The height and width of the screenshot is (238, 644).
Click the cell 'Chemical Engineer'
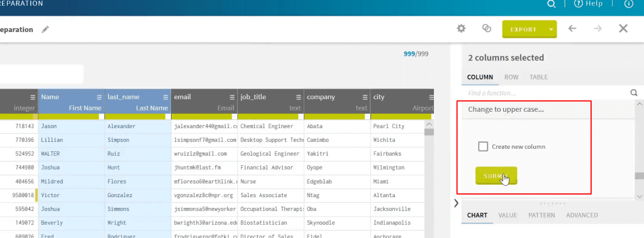coord(270,126)
